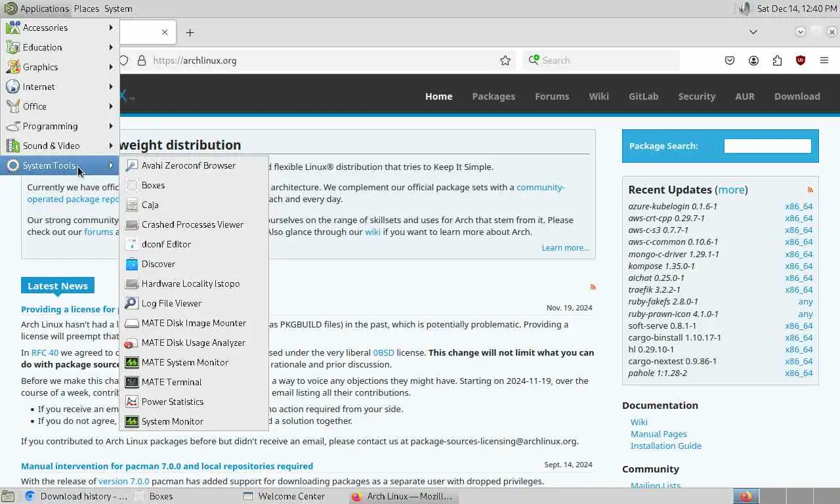
Task: Open Firefox extensions puzzle icon
Action: click(x=777, y=60)
